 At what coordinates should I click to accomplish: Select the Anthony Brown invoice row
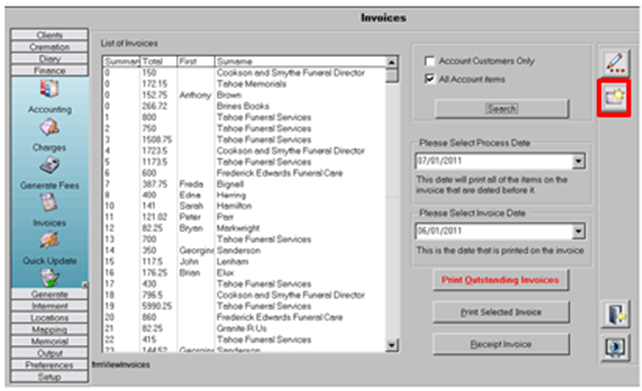coord(244,95)
